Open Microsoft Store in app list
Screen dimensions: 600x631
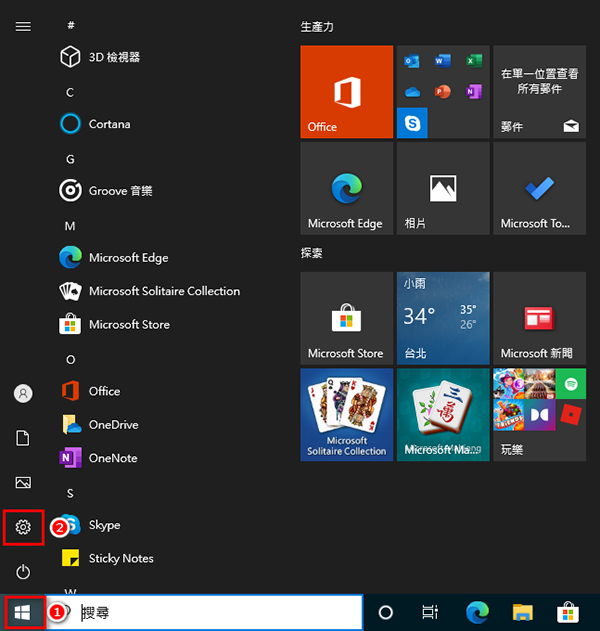114,324
